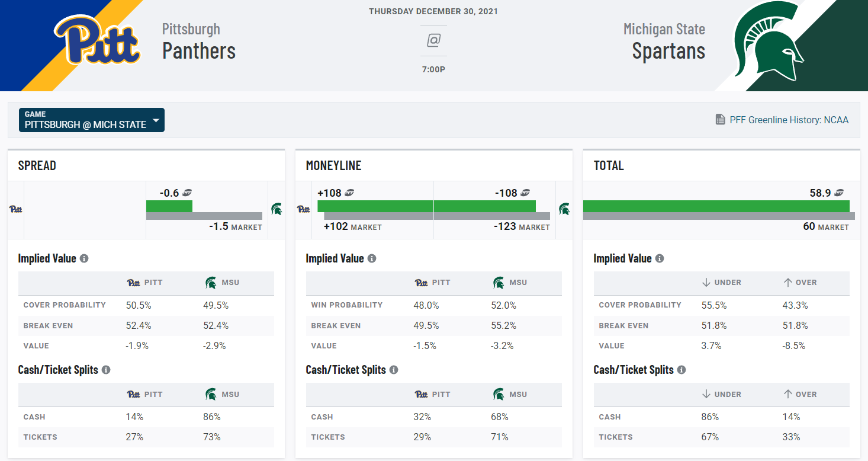Image resolution: width=868 pixels, height=461 pixels.
Task: Click the up arrow icon beside OVER in Total Implied Value
Action: [787, 283]
